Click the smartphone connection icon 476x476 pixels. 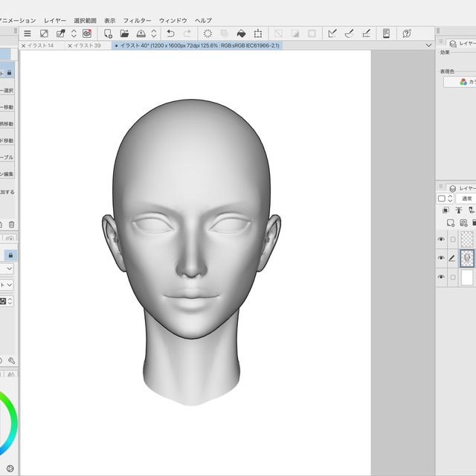click(386, 33)
